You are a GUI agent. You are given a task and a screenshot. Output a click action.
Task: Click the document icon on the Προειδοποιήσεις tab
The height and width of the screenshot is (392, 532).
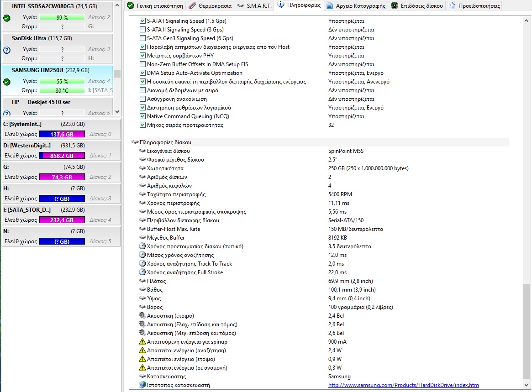[452, 6]
